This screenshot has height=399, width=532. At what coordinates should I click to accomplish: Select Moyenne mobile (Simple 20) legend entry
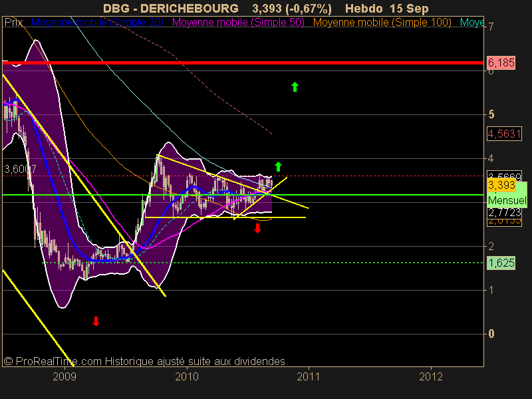tap(97, 23)
